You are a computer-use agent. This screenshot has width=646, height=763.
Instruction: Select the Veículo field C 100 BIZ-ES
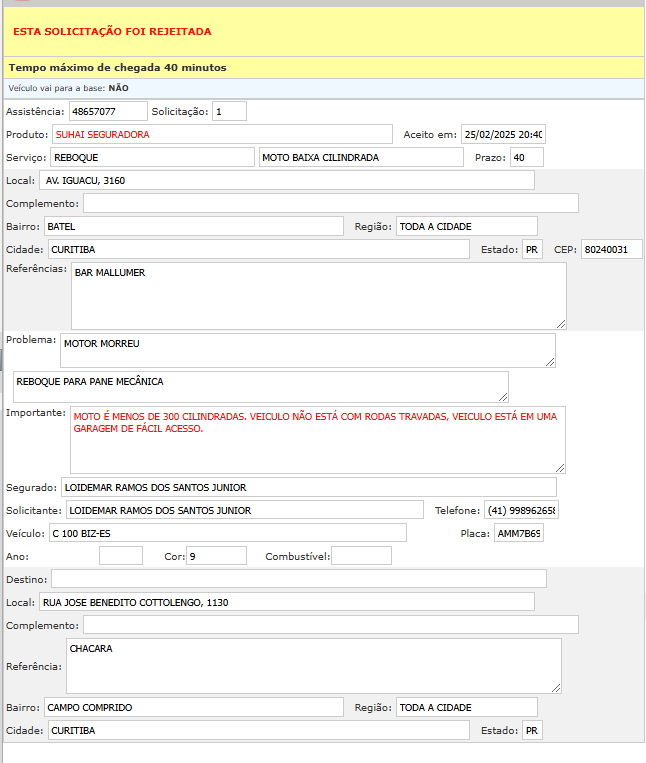click(x=227, y=532)
